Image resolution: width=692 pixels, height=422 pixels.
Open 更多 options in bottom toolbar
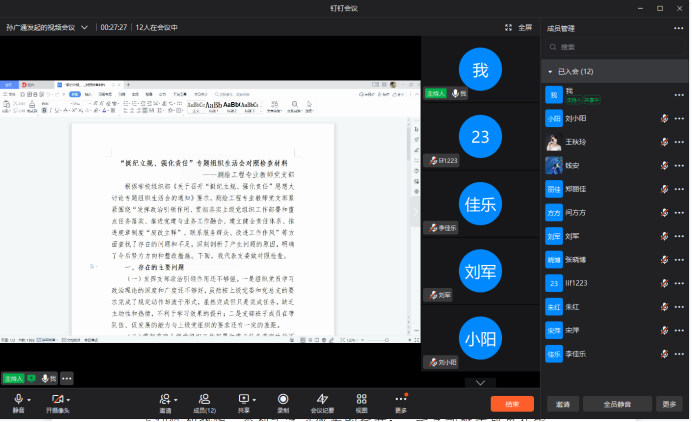click(x=401, y=402)
